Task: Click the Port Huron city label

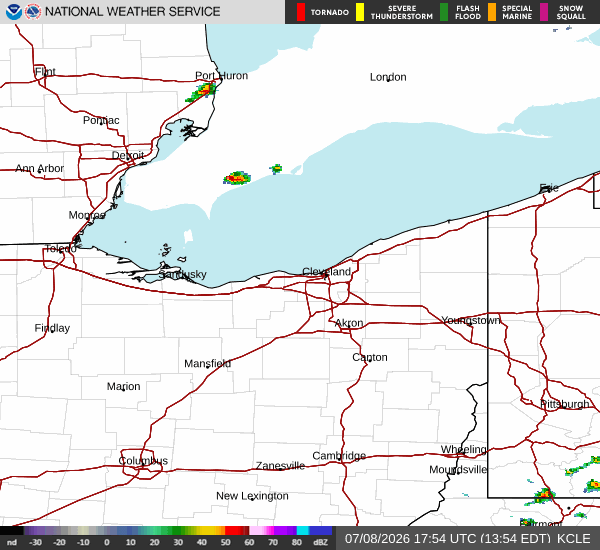Action: point(222,76)
